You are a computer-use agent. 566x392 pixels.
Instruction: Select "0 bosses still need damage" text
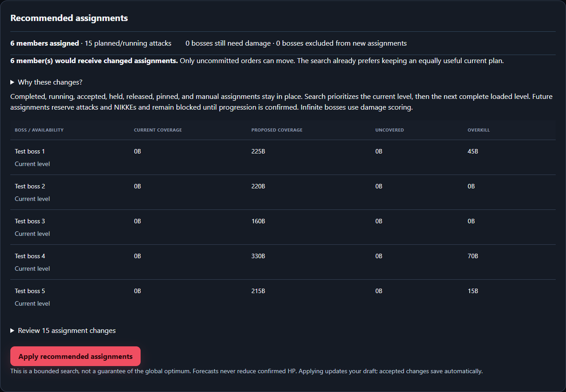(x=228, y=43)
